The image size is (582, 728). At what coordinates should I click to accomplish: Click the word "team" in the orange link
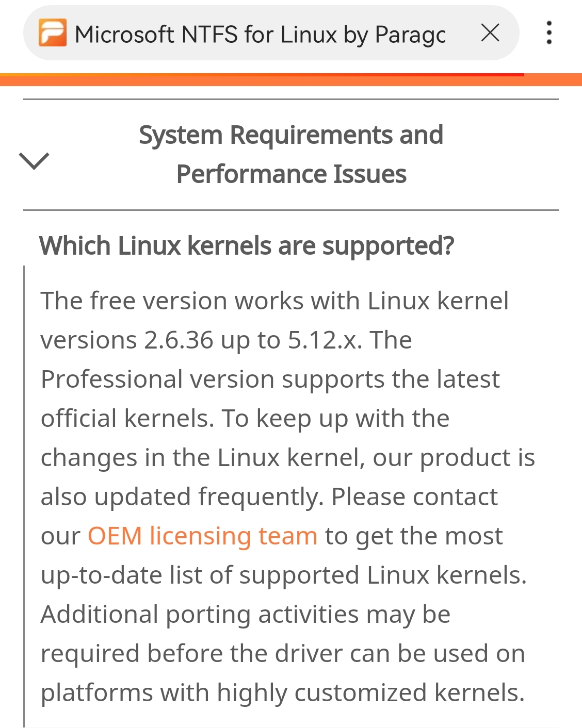[287, 536]
